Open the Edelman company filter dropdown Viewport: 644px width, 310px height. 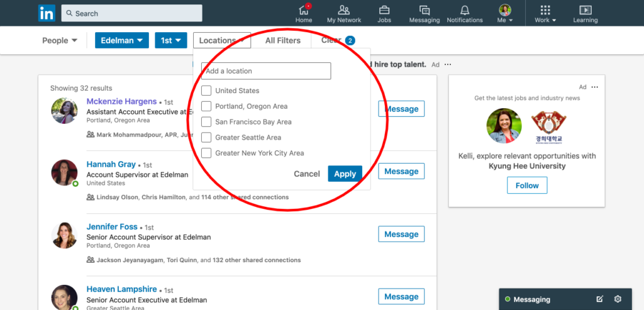pyautogui.click(x=122, y=40)
